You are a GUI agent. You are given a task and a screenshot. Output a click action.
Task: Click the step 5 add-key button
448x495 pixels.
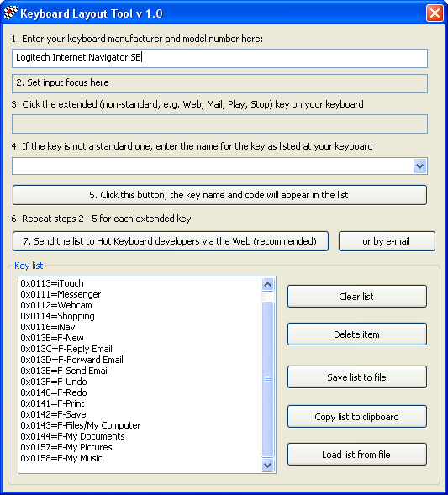[219, 195]
